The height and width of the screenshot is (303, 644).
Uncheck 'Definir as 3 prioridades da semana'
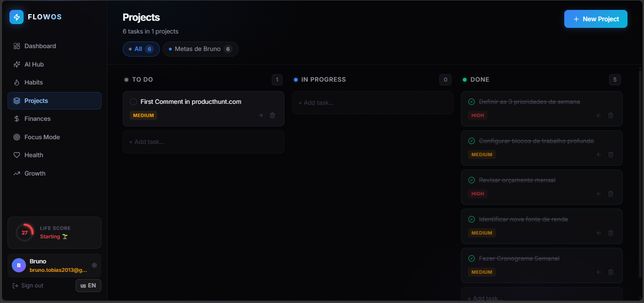pyautogui.click(x=471, y=102)
